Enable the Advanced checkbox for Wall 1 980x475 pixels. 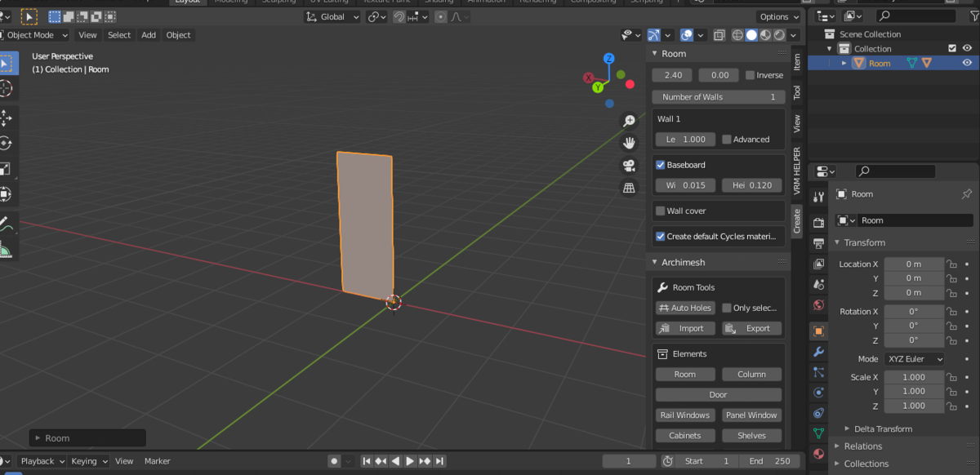pyautogui.click(x=726, y=140)
